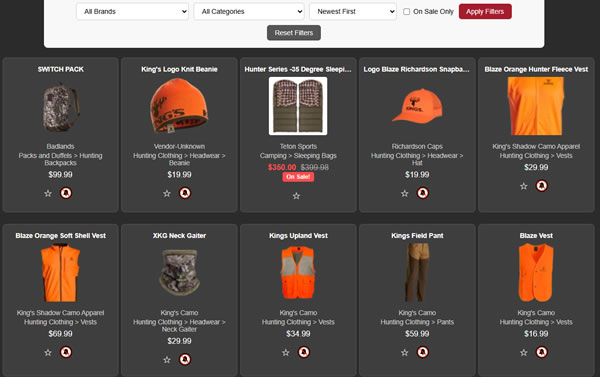Favorite the XKG Neck Gaiter
The height and width of the screenshot is (377, 600).
click(x=167, y=360)
